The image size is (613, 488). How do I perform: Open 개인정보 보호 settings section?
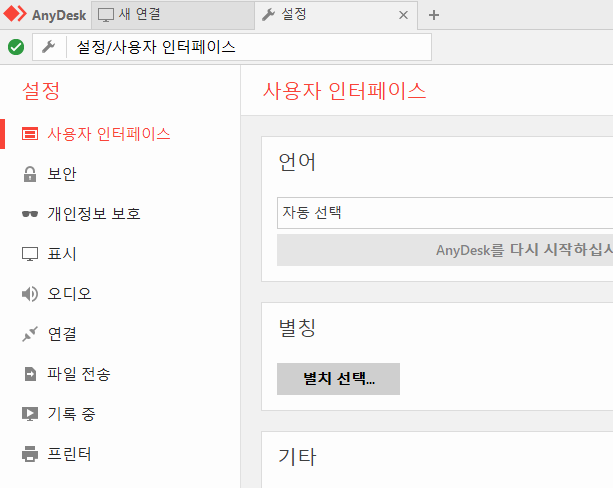tap(120, 214)
